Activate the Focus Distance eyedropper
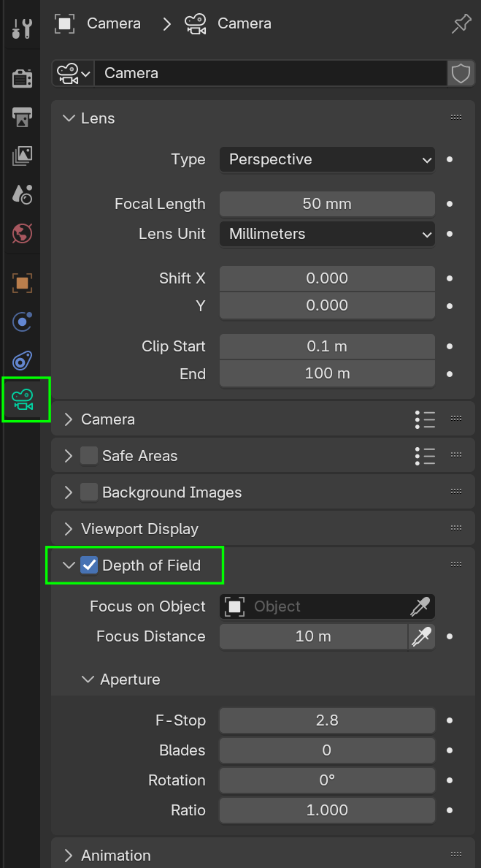This screenshot has width=481, height=868. (422, 636)
